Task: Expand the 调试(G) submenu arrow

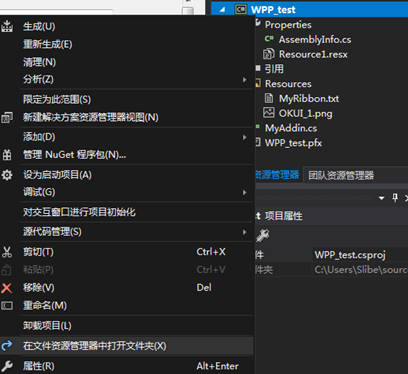Action: coord(245,192)
